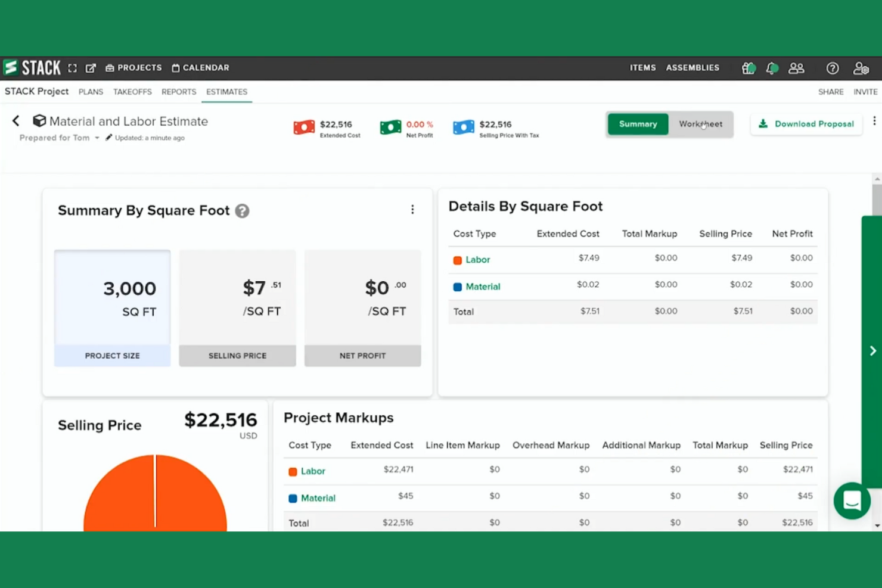Switch to the Worksheet view toggle
Viewport: 882px width, 588px height.
(701, 124)
